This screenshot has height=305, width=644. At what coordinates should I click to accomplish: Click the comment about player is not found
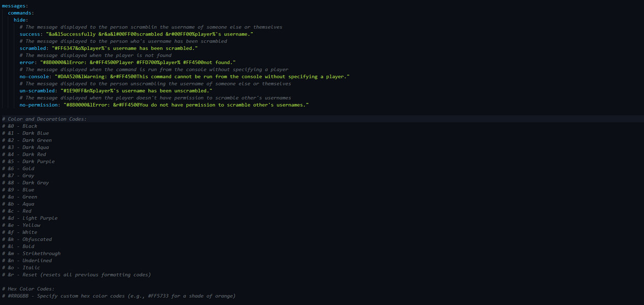pyautogui.click(x=96, y=55)
